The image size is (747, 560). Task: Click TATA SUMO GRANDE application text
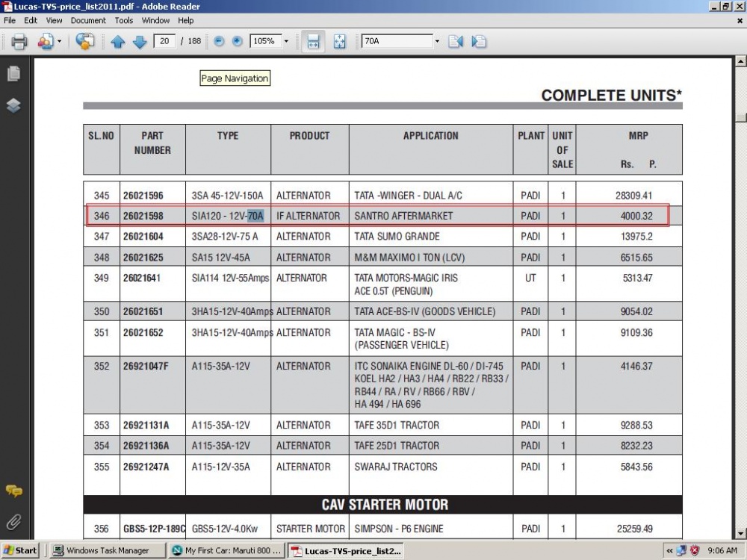pyautogui.click(x=397, y=236)
